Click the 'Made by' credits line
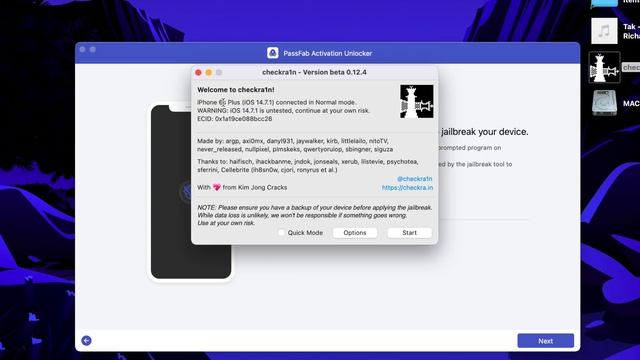This screenshot has width=640, height=360. tap(295, 145)
